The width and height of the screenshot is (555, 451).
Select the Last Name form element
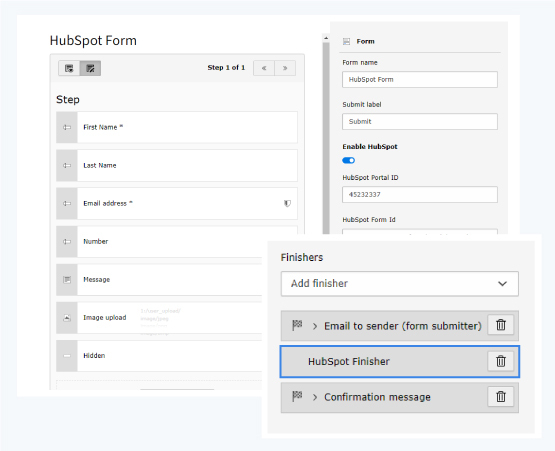pos(177,165)
